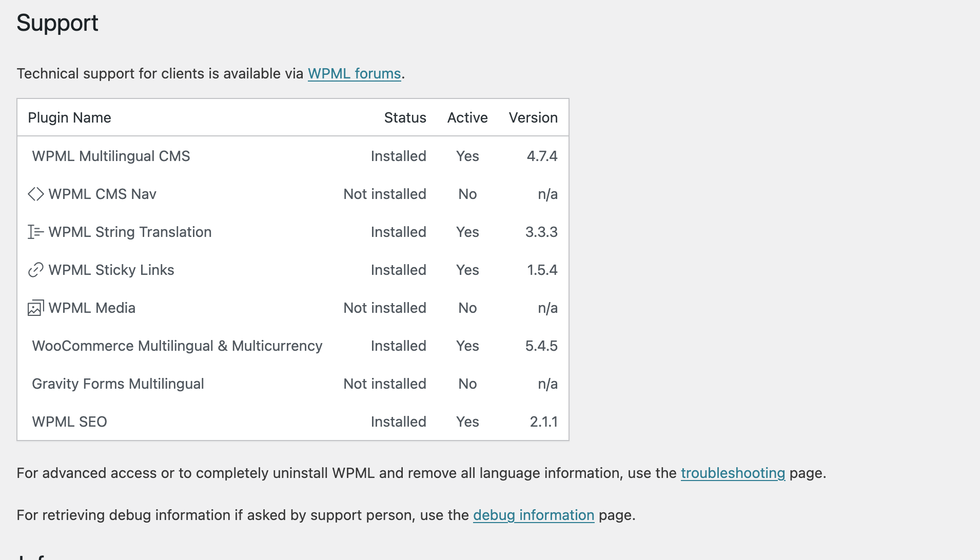Select the WPML Sticky Links plugin name
Screen dimensions: 980x560
point(111,270)
